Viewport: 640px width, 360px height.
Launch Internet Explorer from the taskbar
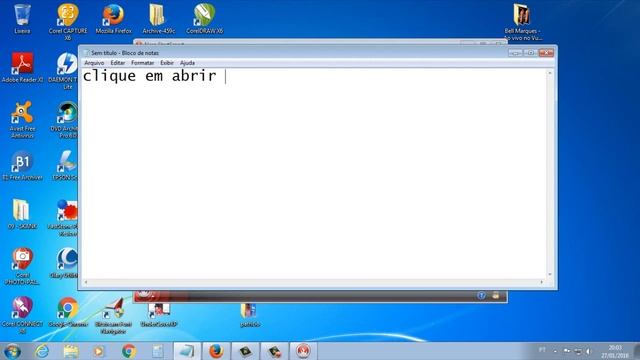pyautogui.click(x=42, y=351)
